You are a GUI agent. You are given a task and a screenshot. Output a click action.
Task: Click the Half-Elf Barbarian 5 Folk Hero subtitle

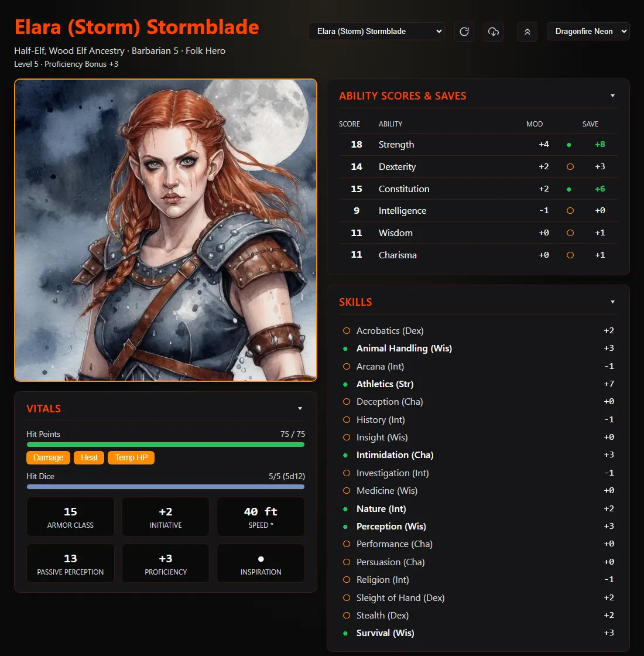(119, 50)
